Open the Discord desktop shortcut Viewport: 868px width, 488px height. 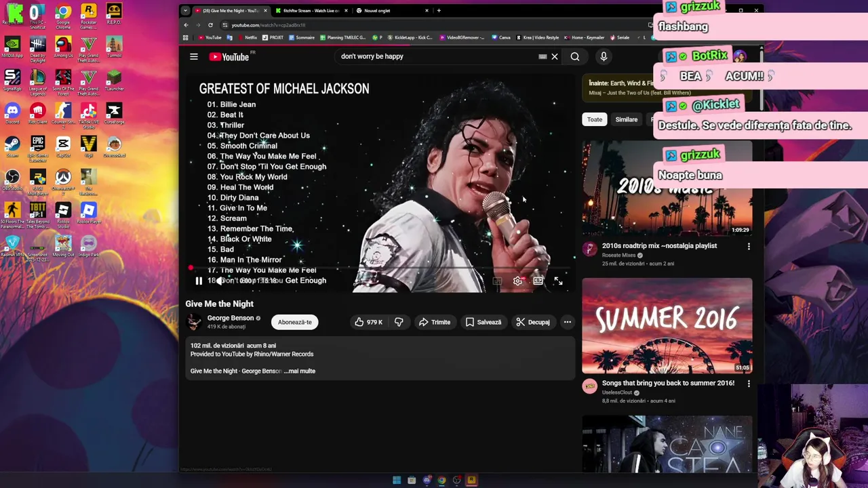pyautogui.click(x=12, y=113)
